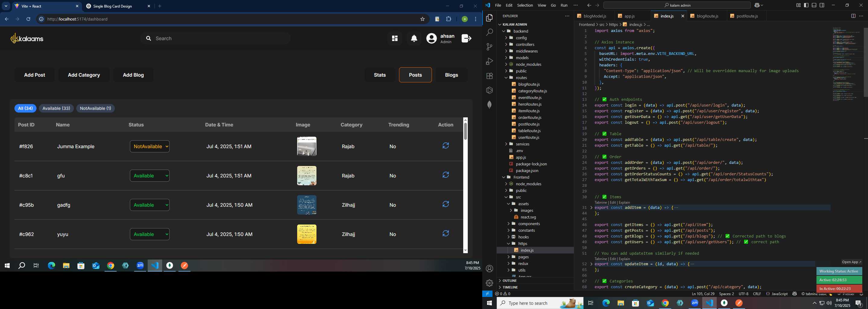Viewport: 868px width, 309px height.
Task: Click the Kalaams Search input field
Action: (216, 38)
